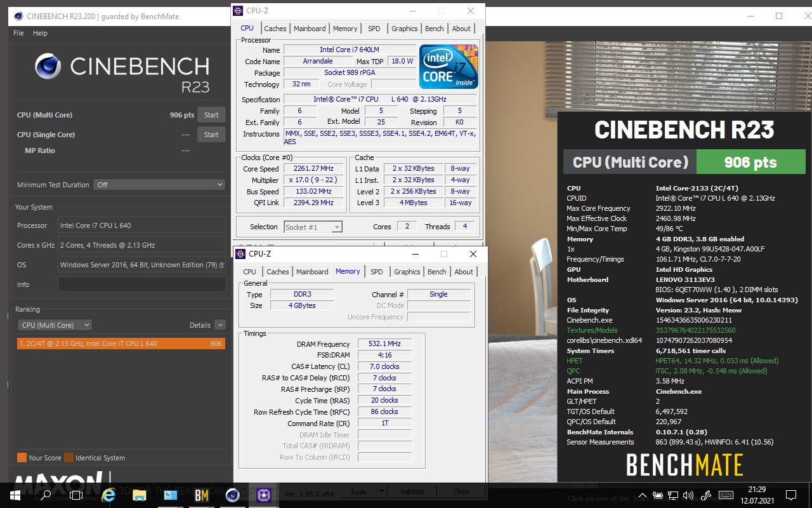
Task: Select the orange ranking result row
Action: pyautogui.click(x=121, y=344)
